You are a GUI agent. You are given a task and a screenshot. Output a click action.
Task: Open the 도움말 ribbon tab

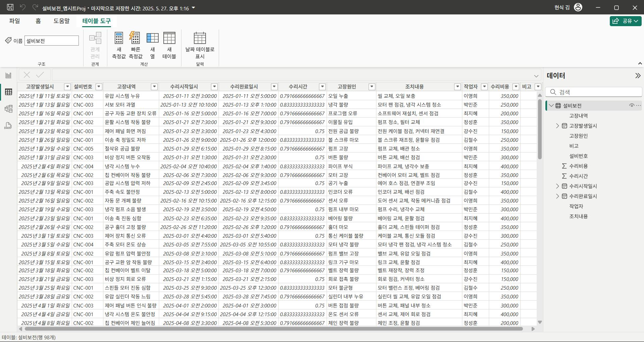pos(62,21)
